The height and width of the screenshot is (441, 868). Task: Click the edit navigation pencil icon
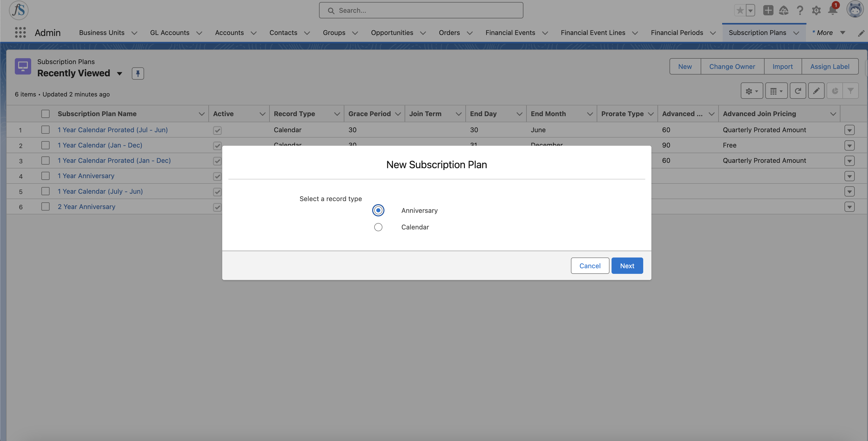[x=861, y=33]
